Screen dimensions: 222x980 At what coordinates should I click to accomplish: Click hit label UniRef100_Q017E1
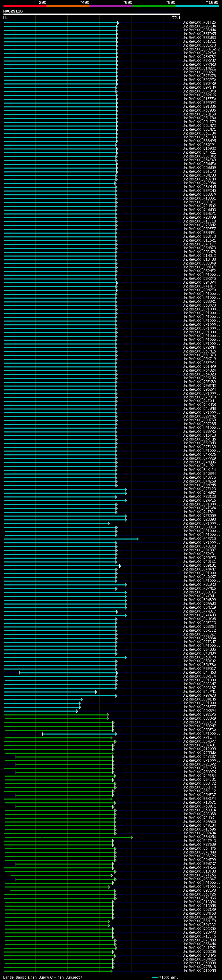coord(199,41)
